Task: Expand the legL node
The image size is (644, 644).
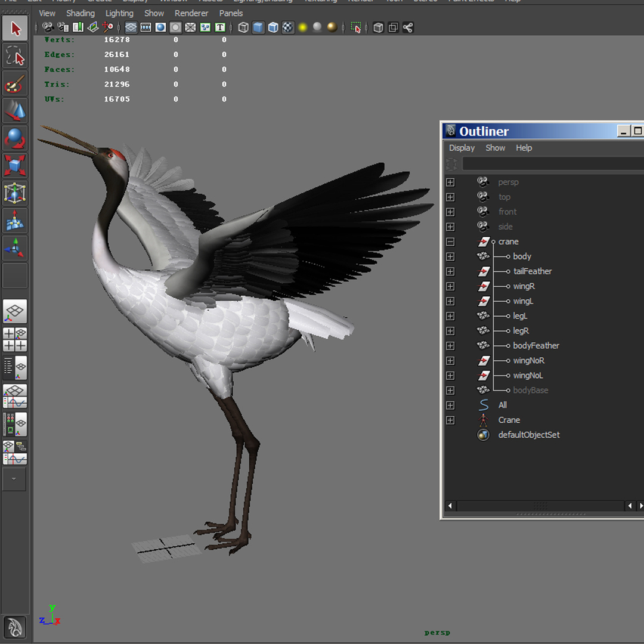Action: click(451, 316)
